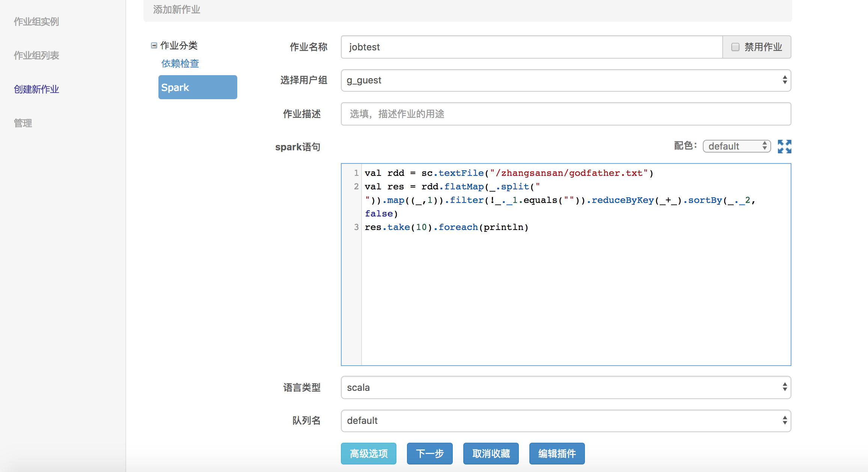Screen dimensions: 868x472
Task: Enable the 禁用作业 checkbox
Action: 735,47
